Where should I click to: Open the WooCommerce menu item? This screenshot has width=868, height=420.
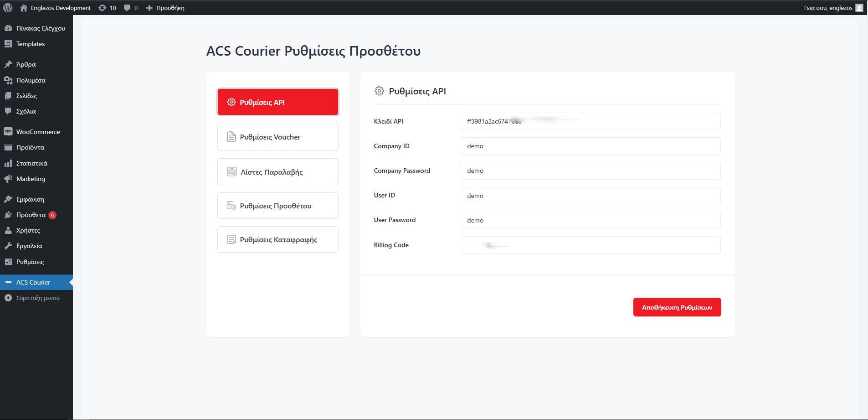36,132
